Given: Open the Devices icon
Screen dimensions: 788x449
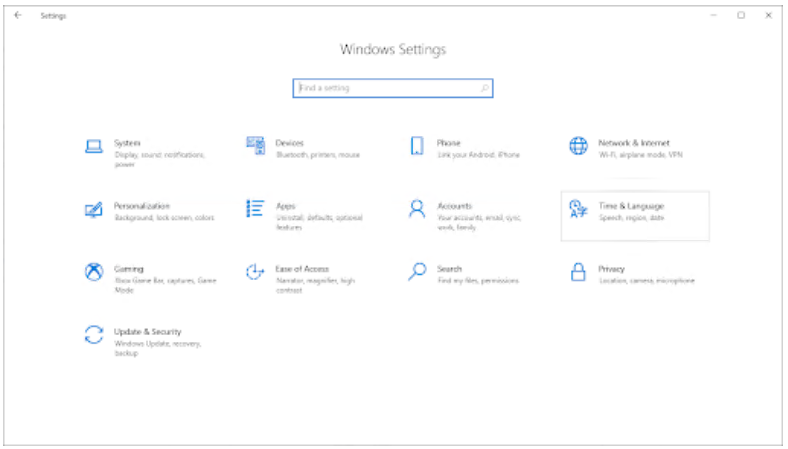Looking at the screenshot, I should 255,146.
